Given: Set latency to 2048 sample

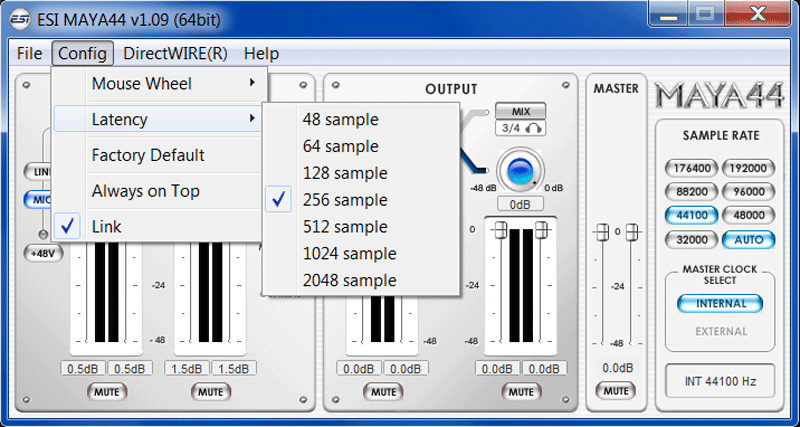Looking at the screenshot, I should tap(361, 280).
